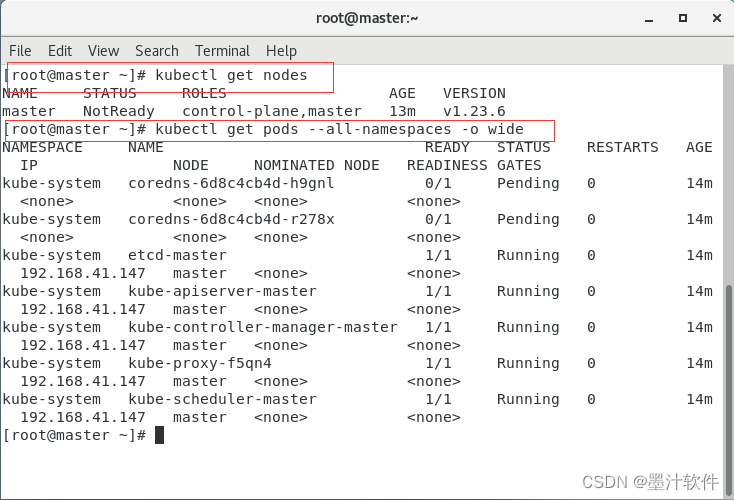Click the NAMESPACE column header

[42, 147]
